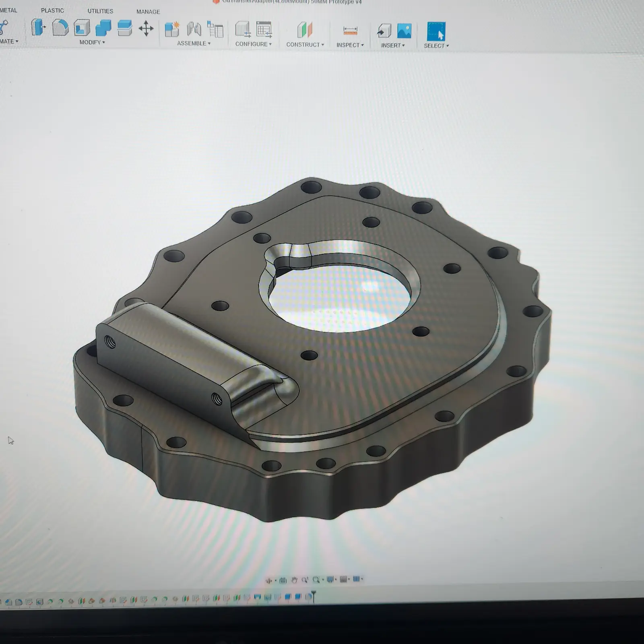Open the MODIFY dropdown menu

92,42
